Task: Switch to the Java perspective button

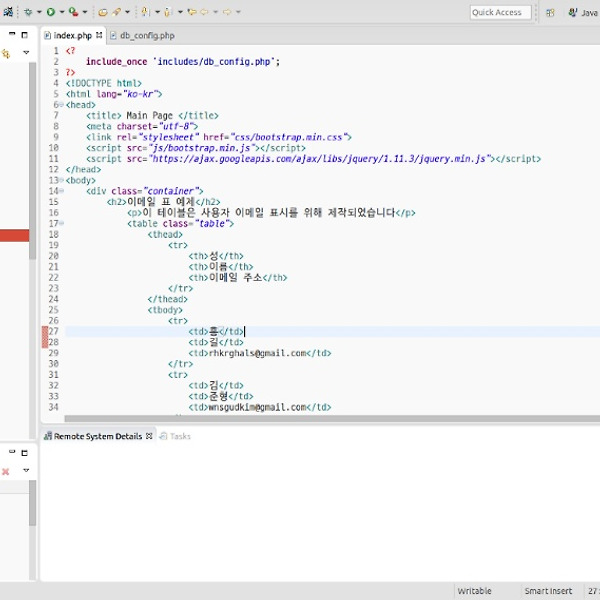Action: pyautogui.click(x=584, y=13)
